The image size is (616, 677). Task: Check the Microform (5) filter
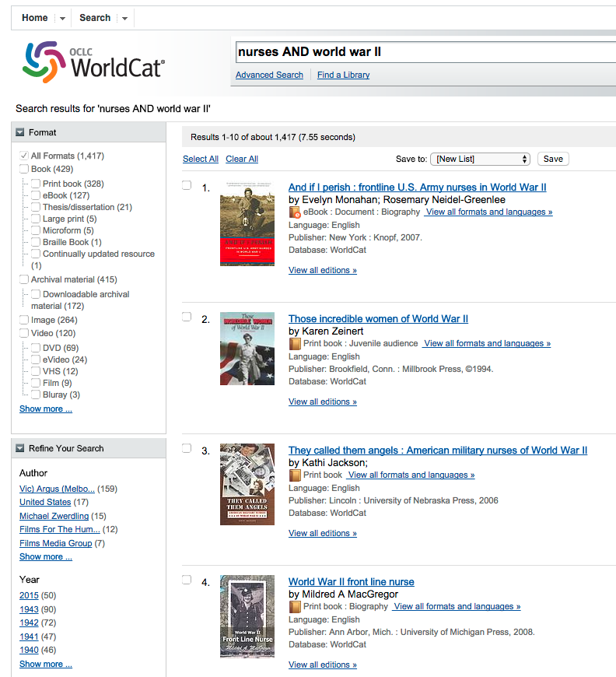tap(36, 230)
